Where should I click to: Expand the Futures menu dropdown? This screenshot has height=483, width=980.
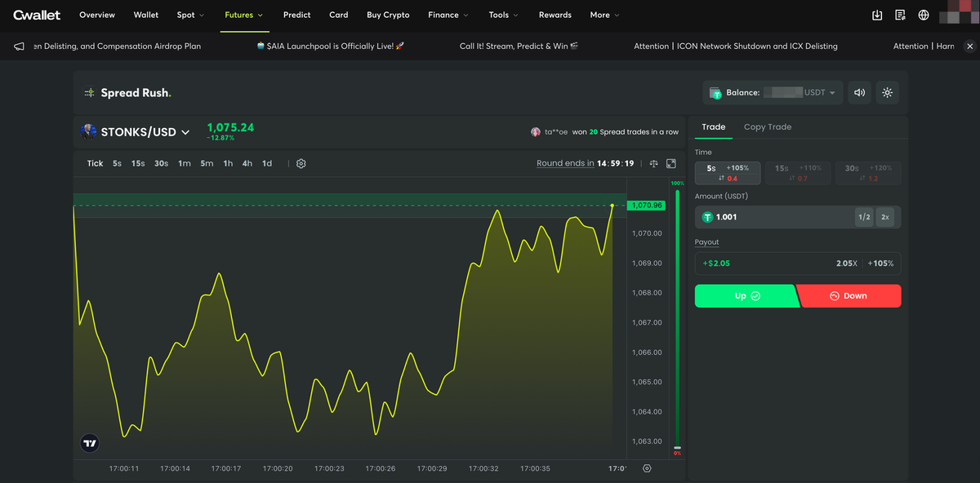pos(244,15)
